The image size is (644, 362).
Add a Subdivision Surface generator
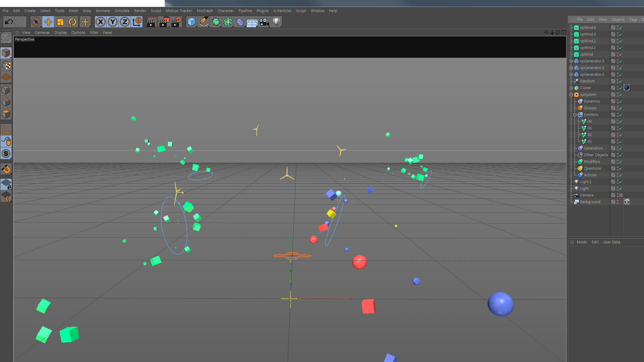click(x=216, y=22)
